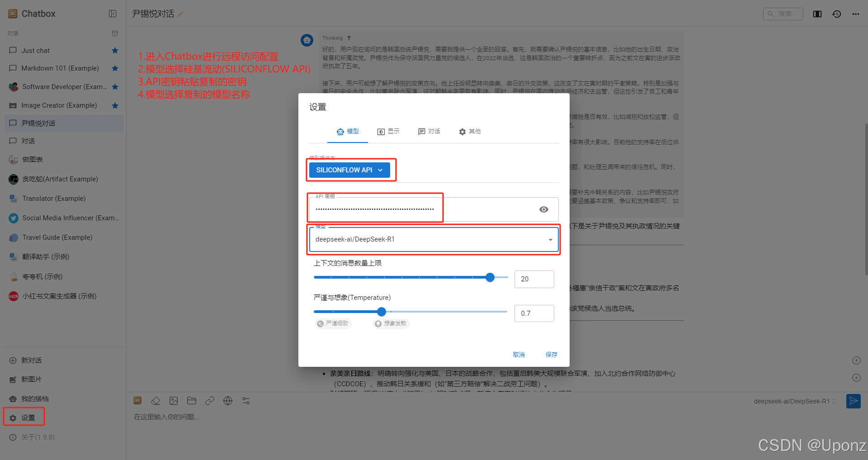Open the Just chat conversation
Viewport: 868px width, 460px height.
[64, 51]
